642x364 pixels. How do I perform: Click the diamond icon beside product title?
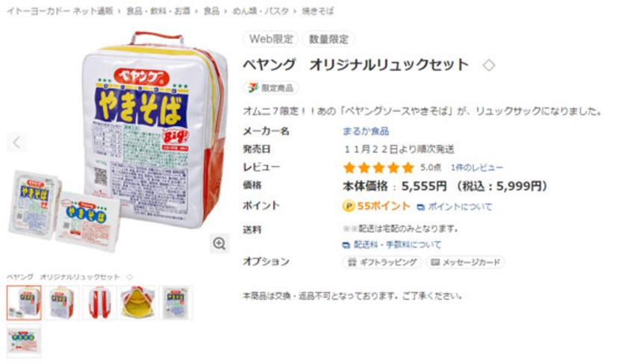tap(488, 65)
